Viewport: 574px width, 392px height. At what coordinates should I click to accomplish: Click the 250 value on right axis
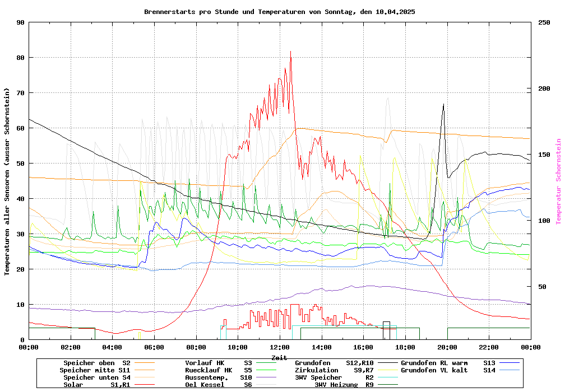pyautogui.click(x=544, y=22)
